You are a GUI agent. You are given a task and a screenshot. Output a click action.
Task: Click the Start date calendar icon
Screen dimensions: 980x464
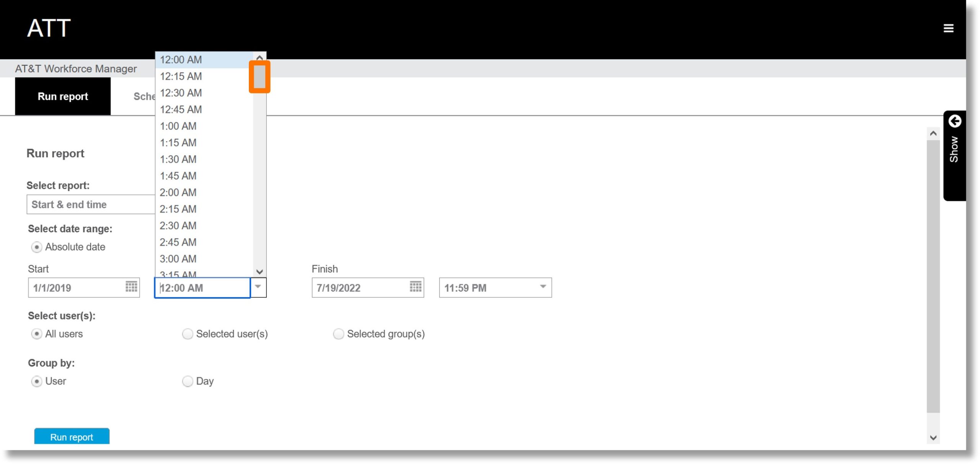pos(131,287)
